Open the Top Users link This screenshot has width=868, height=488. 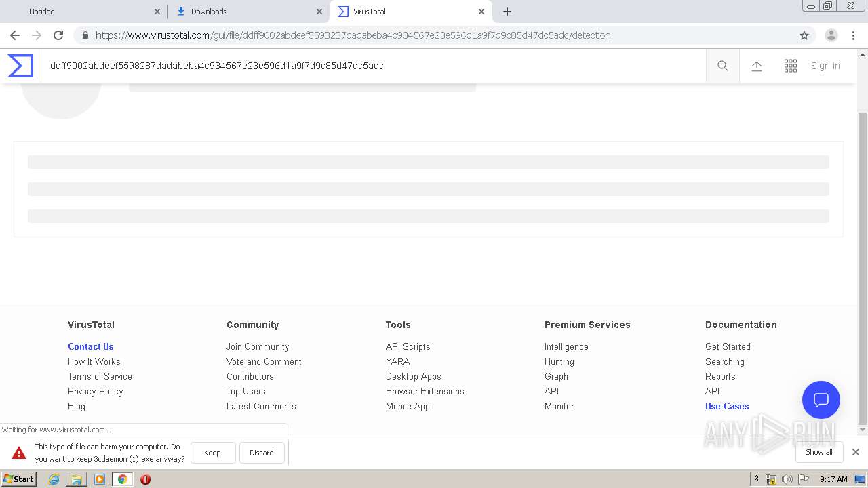coord(245,391)
